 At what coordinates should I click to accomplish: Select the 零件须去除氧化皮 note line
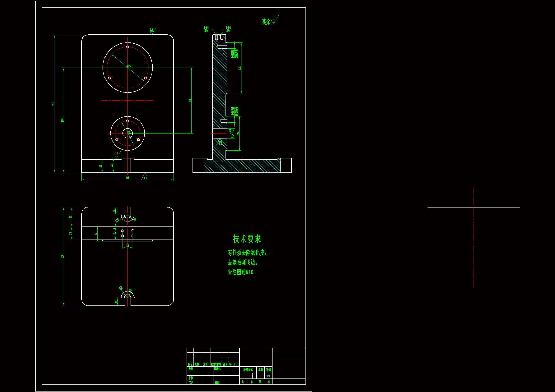247,253
